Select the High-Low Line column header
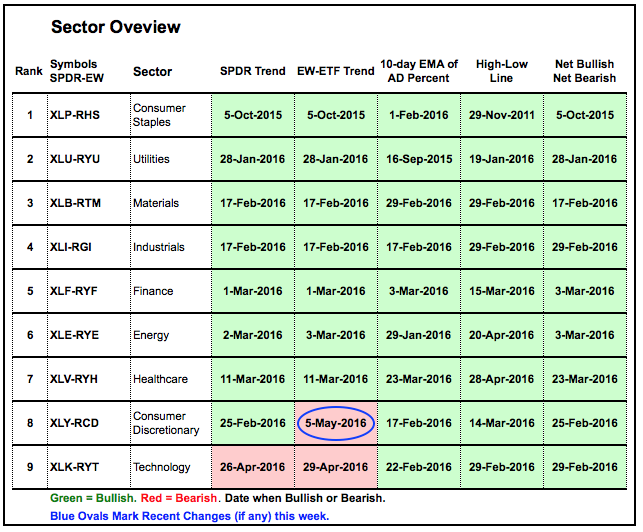This screenshot has width=643, height=532. pos(501,71)
